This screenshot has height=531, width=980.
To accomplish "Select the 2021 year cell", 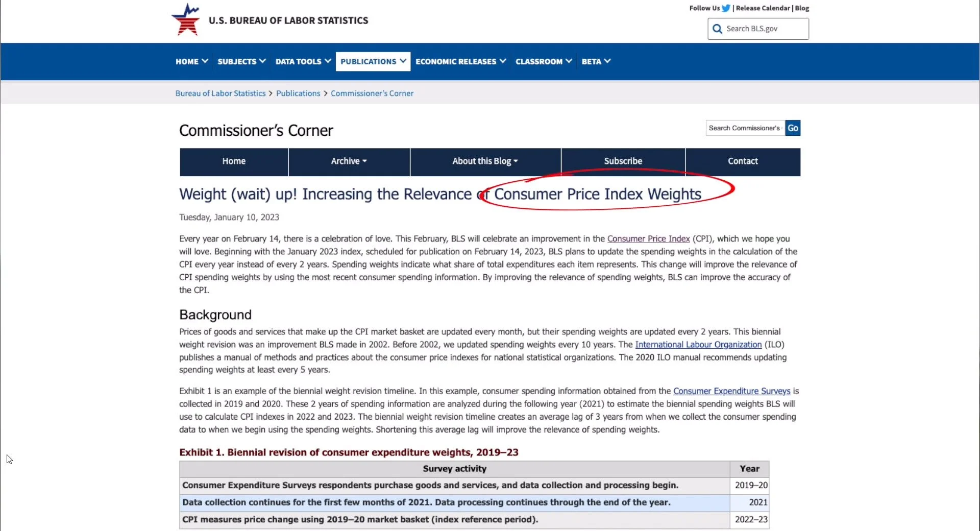I will (749, 502).
